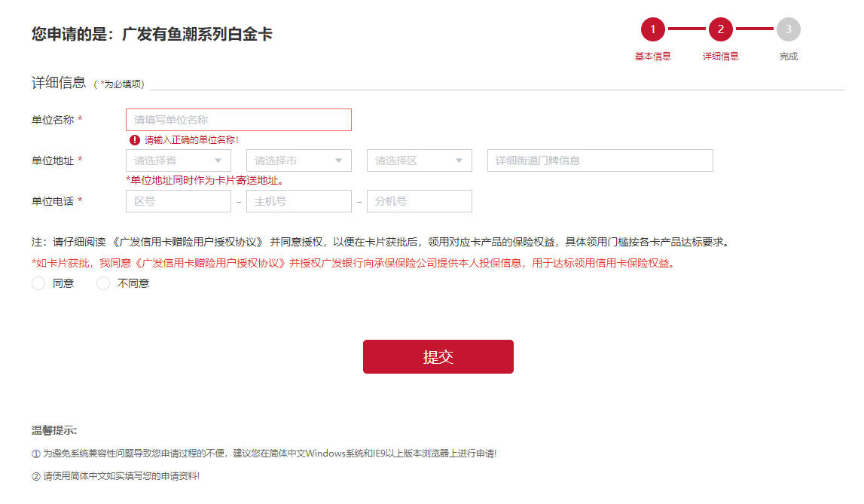The height and width of the screenshot is (504, 864).
Task: Click the 温馨提示 heading
Action: point(54,430)
